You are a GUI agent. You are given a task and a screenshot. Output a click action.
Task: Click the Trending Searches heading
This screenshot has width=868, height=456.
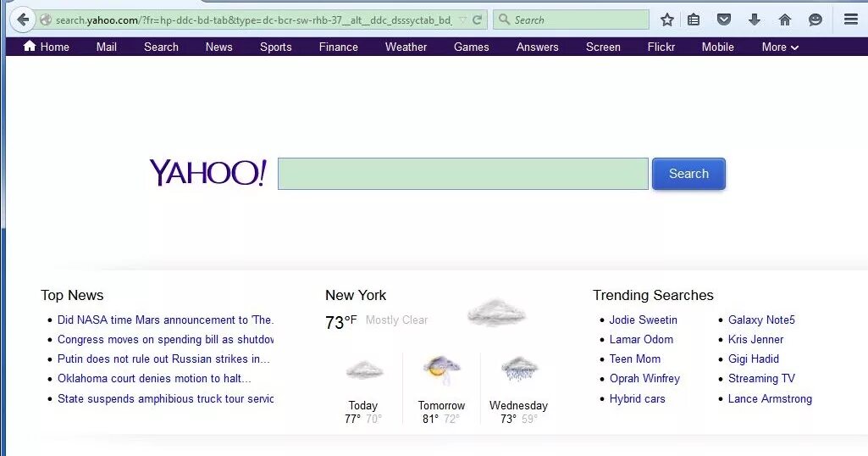[653, 295]
